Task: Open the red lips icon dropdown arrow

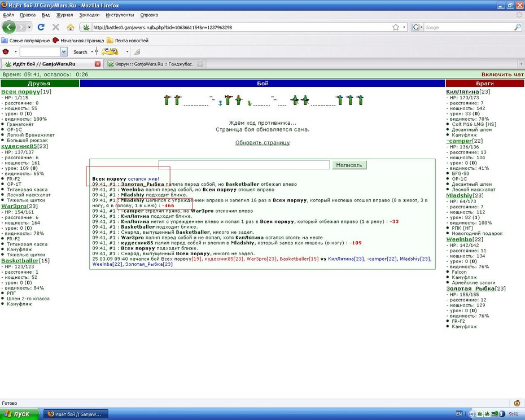Action: point(15,52)
